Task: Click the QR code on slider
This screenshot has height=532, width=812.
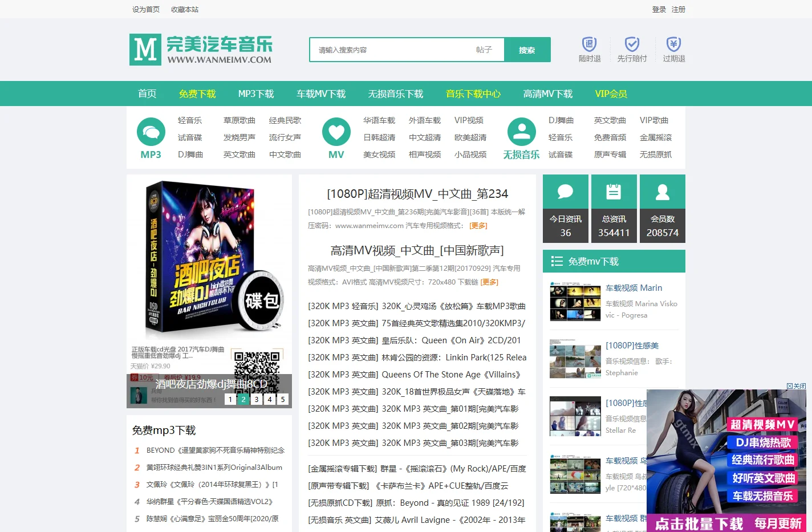Action: tap(257, 371)
